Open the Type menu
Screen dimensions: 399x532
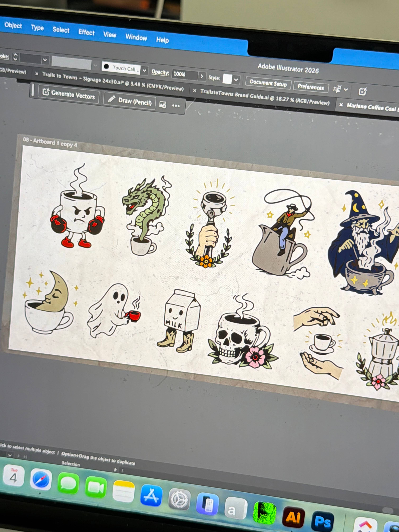(37, 28)
